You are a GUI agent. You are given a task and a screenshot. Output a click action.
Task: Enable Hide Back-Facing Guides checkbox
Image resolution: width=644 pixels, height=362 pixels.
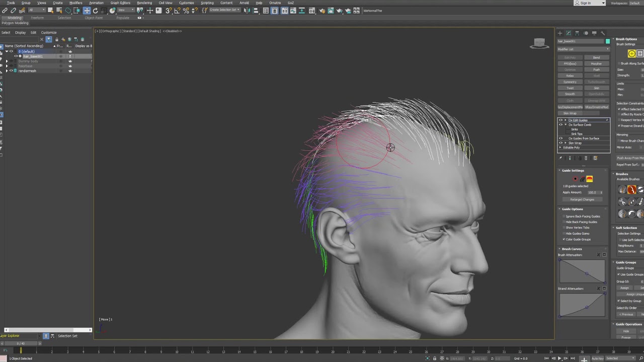pyautogui.click(x=563, y=222)
